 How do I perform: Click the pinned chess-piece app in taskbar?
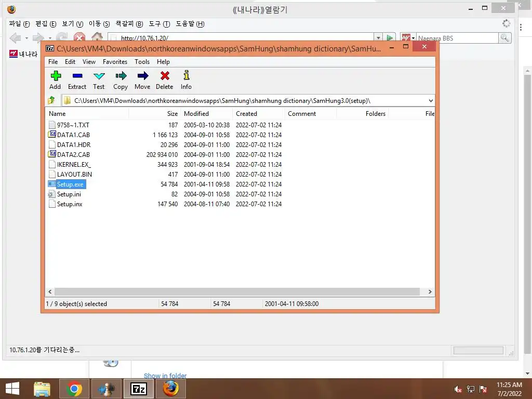(x=106, y=389)
